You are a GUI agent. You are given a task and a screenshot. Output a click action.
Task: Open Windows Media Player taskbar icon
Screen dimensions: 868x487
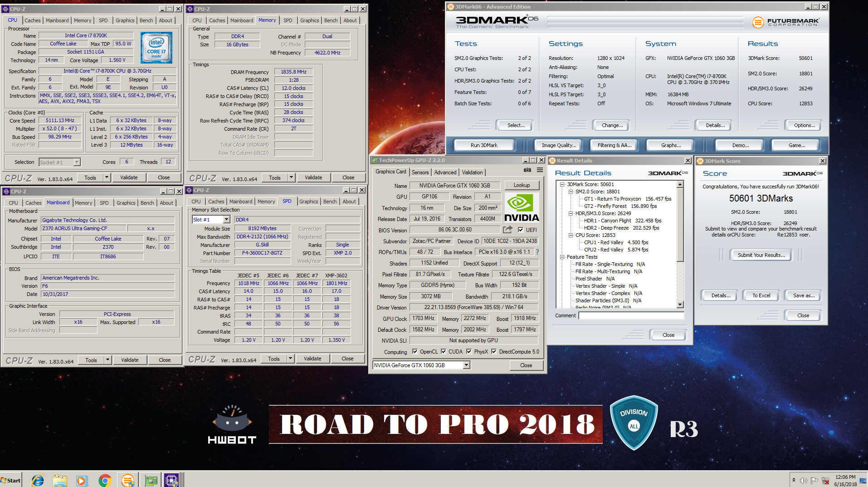click(x=82, y=480)
